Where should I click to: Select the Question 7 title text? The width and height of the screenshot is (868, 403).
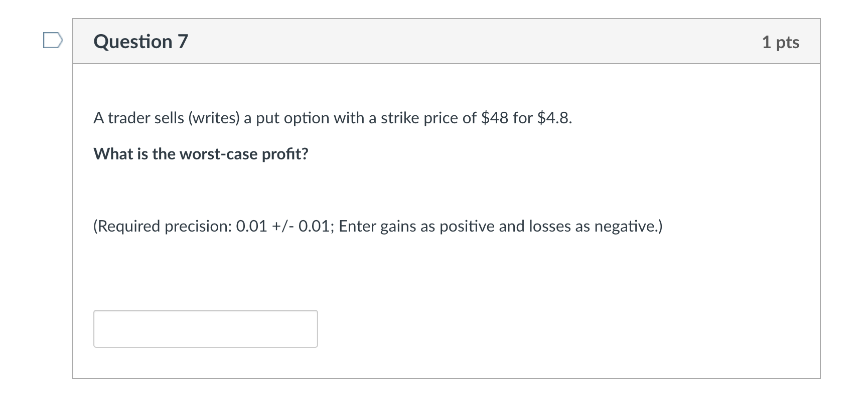click(140, 41)
